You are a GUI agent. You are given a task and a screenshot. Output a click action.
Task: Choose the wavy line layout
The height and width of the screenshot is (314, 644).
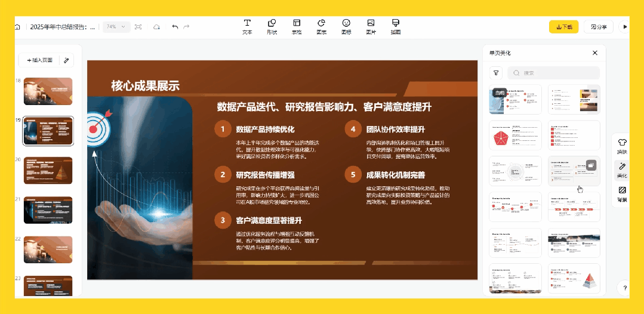click(516, 243)
